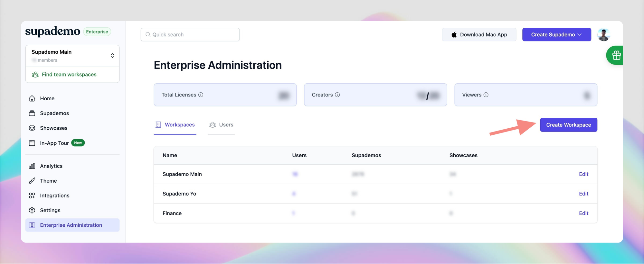Click the Users tab people icon

click(213, 125)
